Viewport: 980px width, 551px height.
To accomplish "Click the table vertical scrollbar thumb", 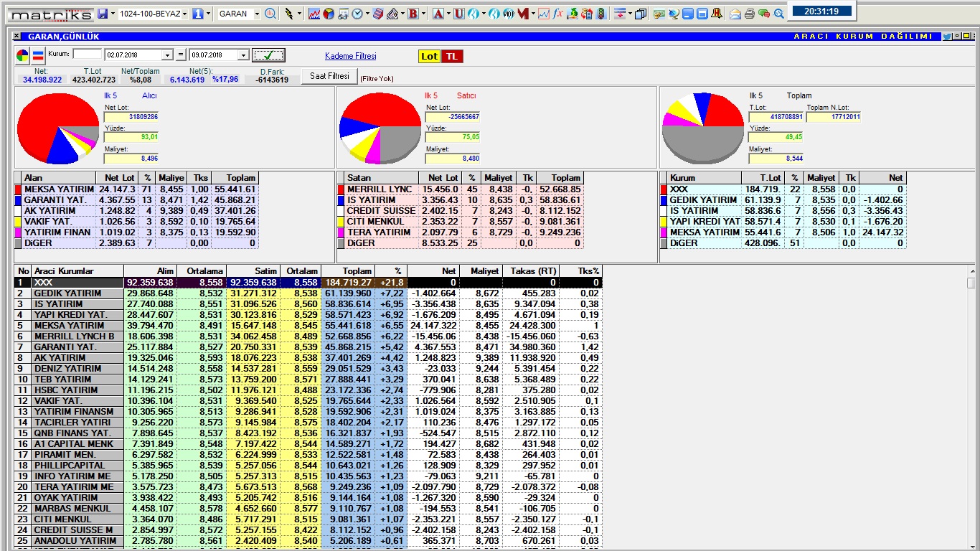I will click(x=971, y=283).
